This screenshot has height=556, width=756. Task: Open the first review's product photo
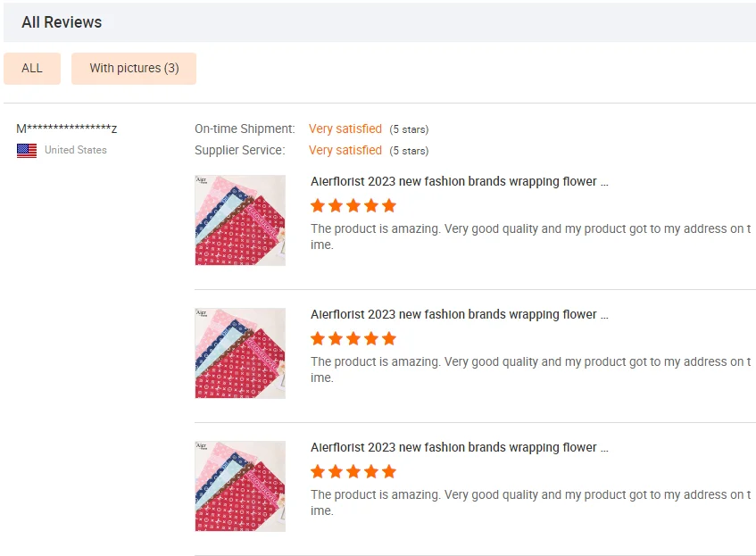pyautogui.click(x=240, y=220)
